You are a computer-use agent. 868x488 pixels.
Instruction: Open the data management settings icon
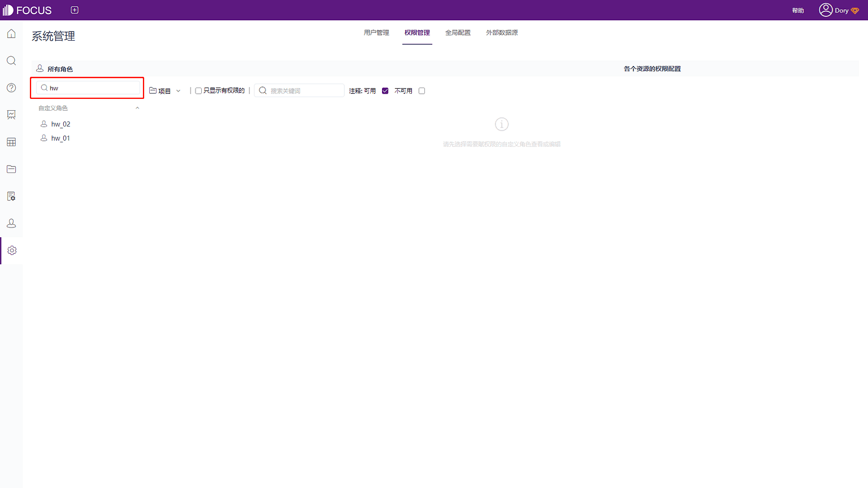(x=11, y=196)
